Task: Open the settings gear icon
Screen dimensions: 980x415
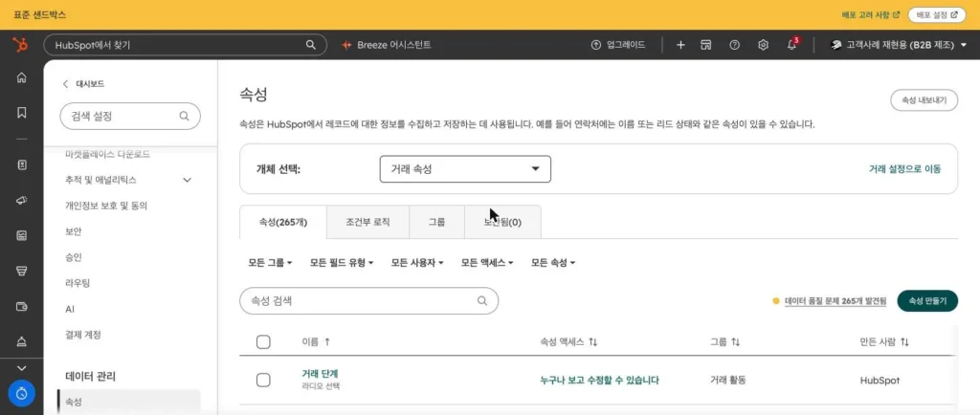Action: click(763, 45)
